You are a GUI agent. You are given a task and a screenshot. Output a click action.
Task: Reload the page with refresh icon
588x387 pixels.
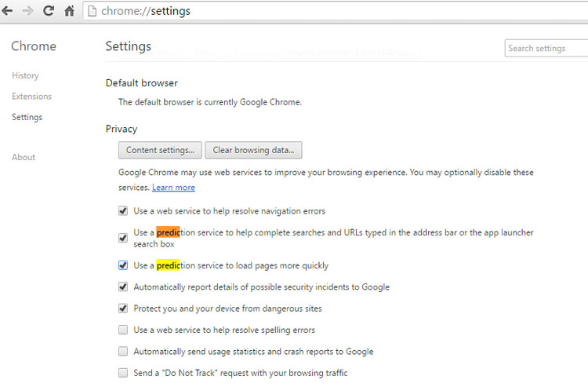(49, 11)
